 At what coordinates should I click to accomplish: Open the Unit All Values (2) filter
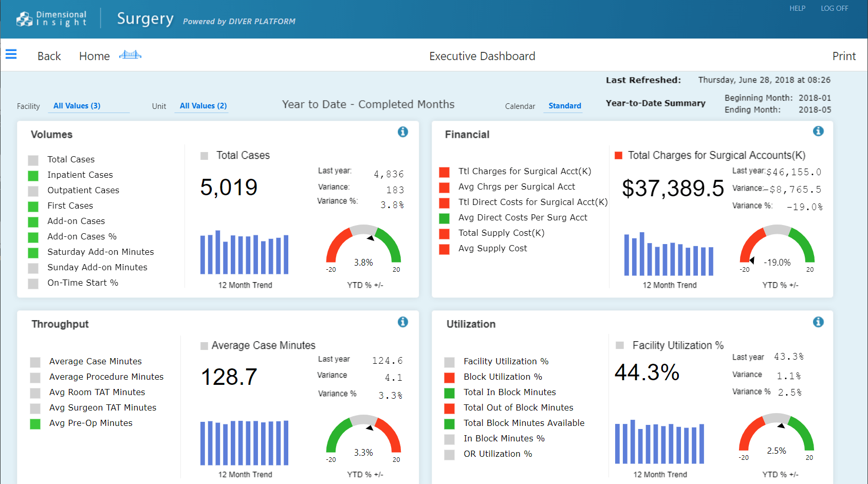click(203, 106)
